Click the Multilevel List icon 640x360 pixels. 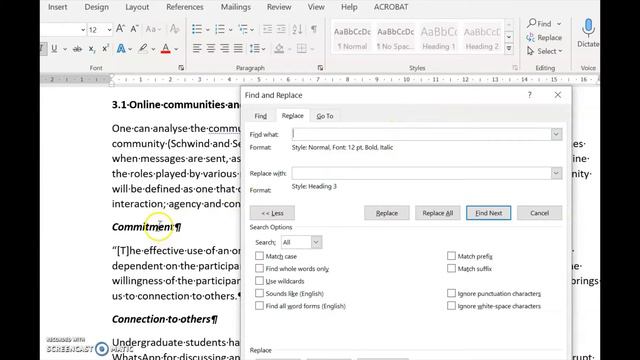point(243,29)
